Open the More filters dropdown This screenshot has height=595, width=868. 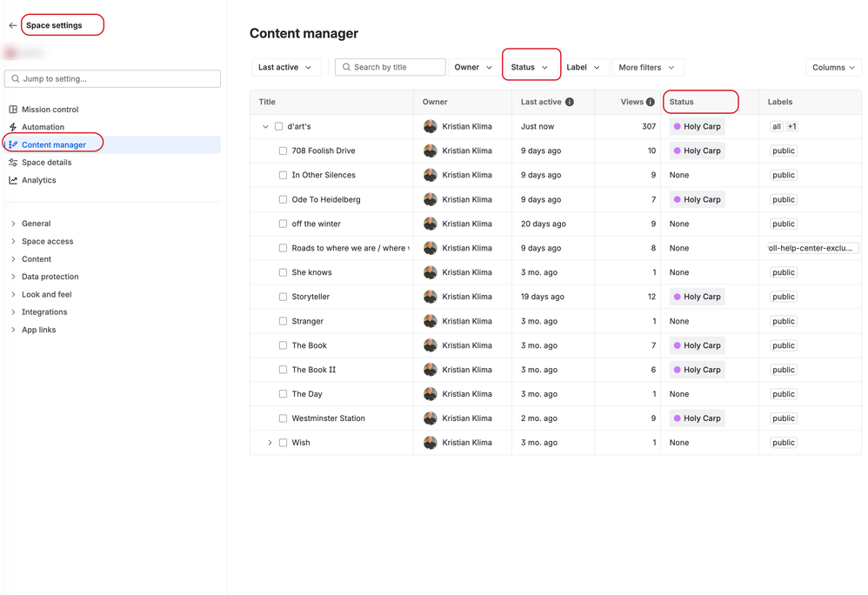coord(648,67)
